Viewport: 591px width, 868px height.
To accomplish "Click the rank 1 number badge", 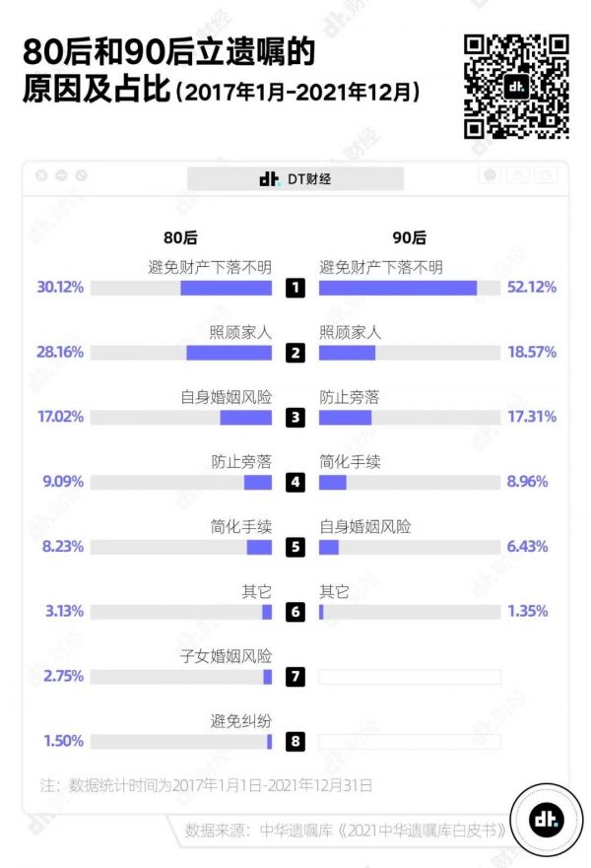I will click(x=295, y=288).
